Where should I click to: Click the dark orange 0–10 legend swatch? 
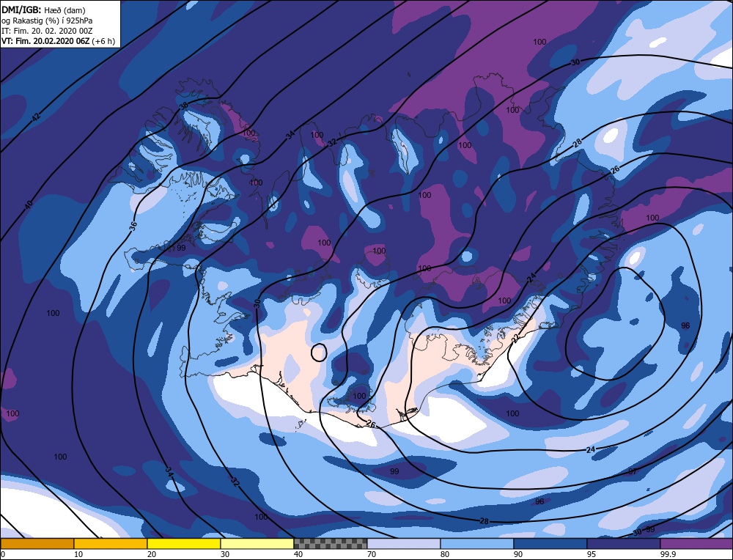(37, 543)
